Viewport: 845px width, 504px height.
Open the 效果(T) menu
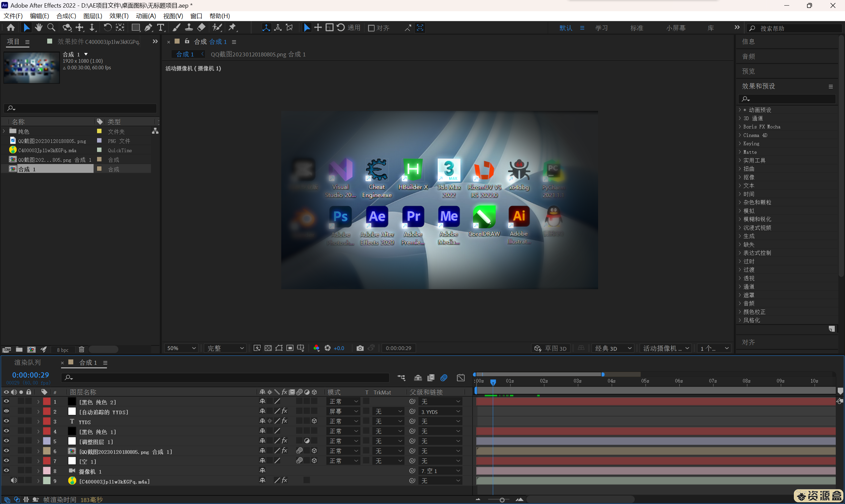tap(119, 16)
